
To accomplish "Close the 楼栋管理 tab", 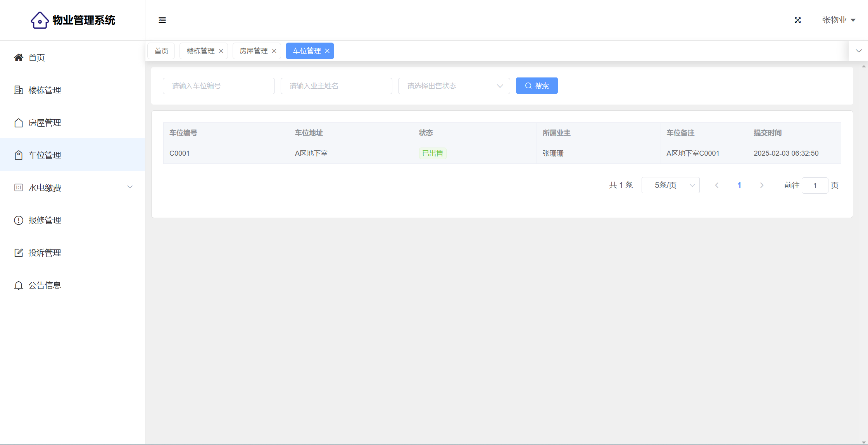I will tap(221, 51).
